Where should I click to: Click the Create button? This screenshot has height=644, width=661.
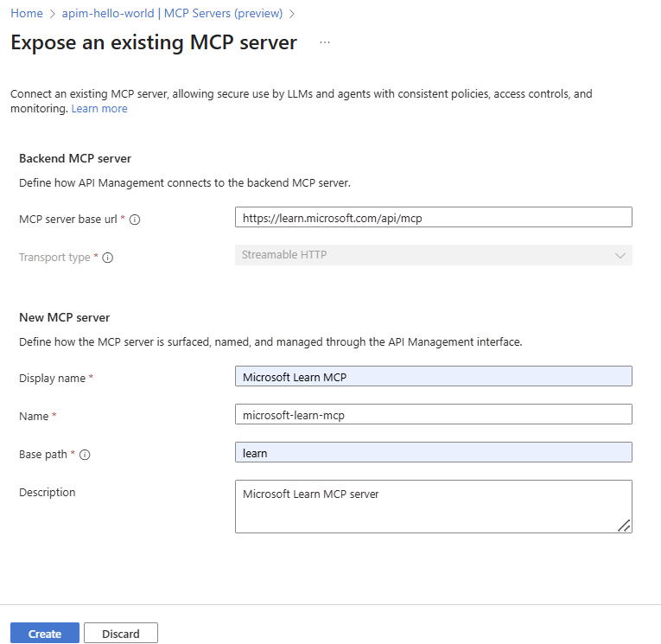pos(45,634)
